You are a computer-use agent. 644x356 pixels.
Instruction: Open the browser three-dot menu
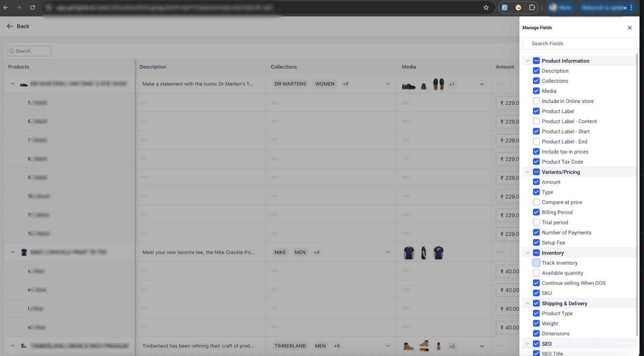tap(631, 7)
